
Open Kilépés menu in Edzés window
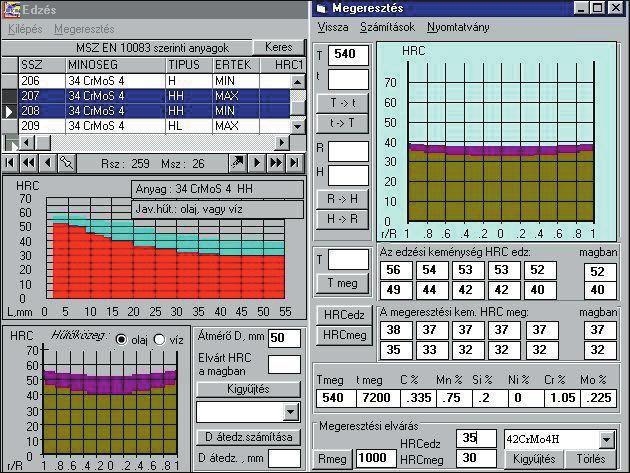coord(25,29)
